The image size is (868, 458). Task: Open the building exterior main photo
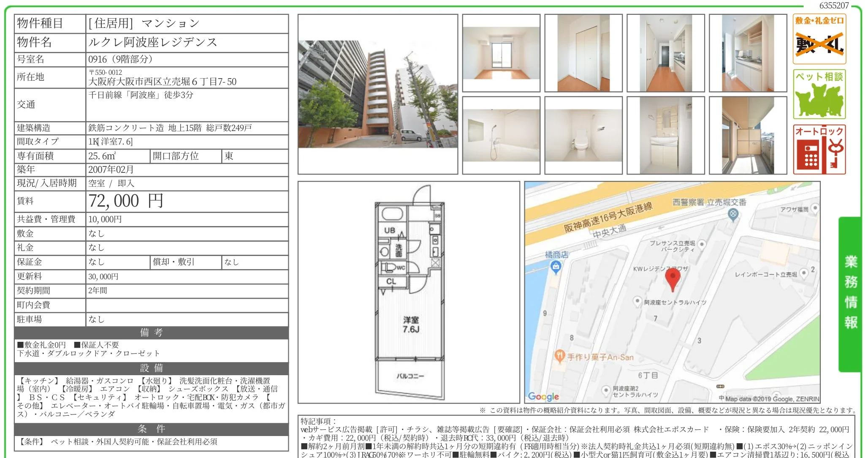pyautogui.click(x=377, y=94)
